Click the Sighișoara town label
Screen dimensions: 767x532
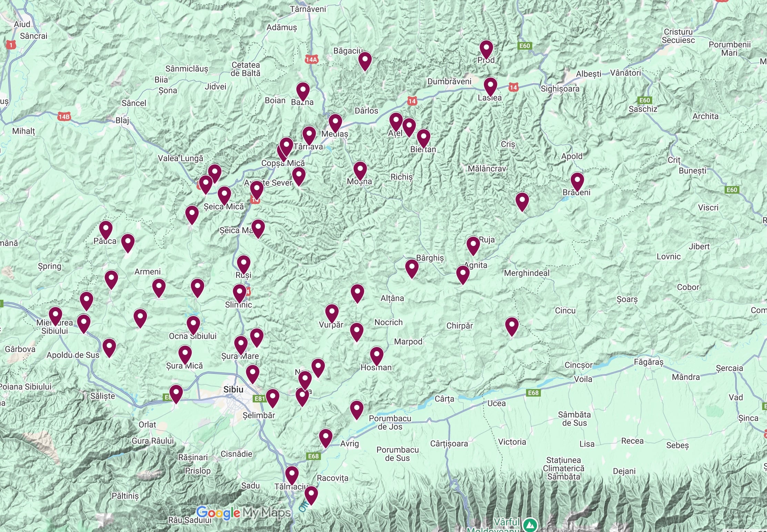[x=560, y=89]
